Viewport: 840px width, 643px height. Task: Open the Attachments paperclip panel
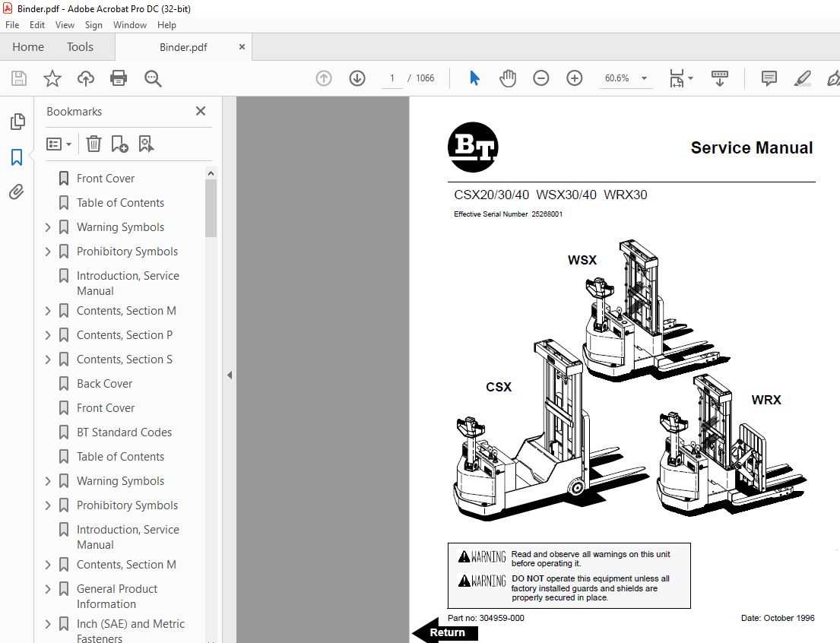tap(17, 192)
